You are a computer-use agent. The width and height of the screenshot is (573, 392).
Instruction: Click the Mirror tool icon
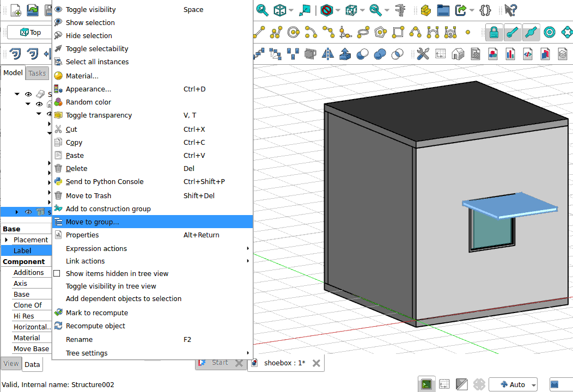point(328,54)
